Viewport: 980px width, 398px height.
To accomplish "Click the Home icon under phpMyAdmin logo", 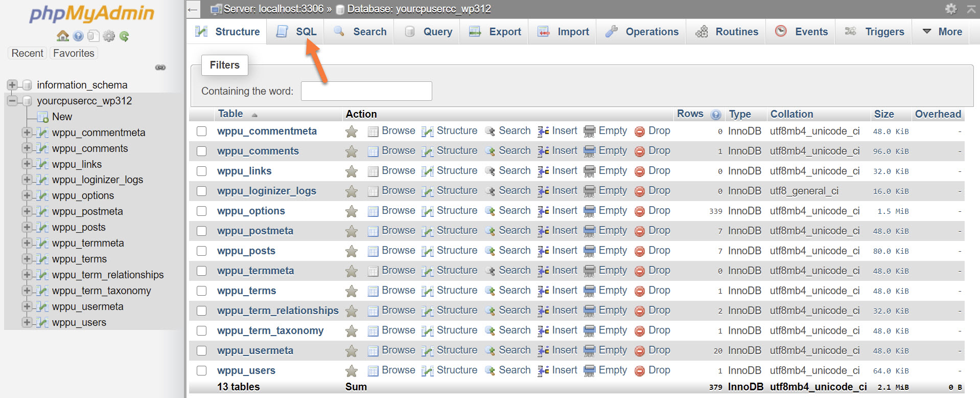I will coord(62,36).
